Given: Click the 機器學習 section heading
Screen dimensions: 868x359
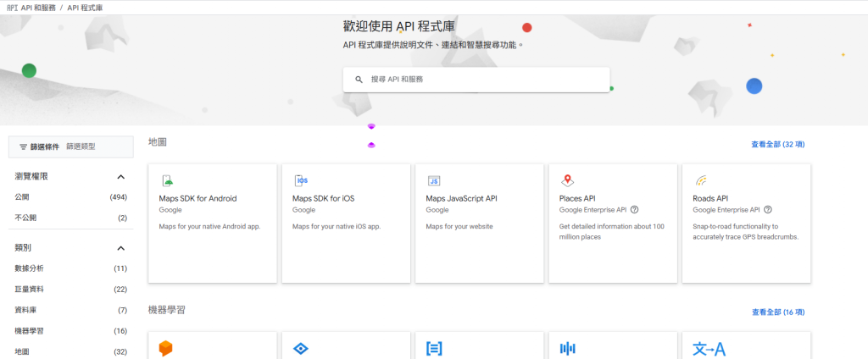Looking at the screenshot, I should tap(167, 310).
